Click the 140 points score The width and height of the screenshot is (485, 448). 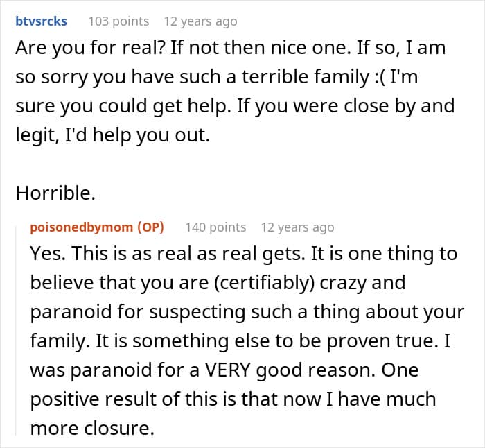click(215, 227)
